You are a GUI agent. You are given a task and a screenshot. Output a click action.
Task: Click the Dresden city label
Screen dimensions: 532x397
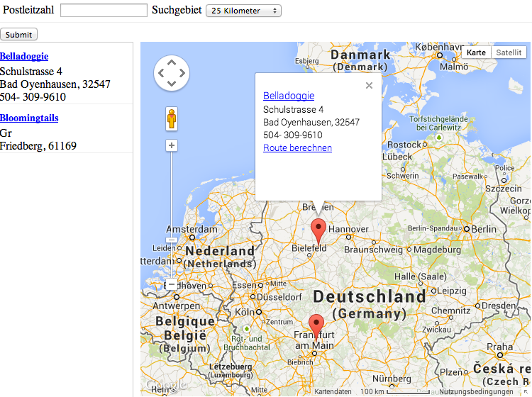(x=499, y=306)
